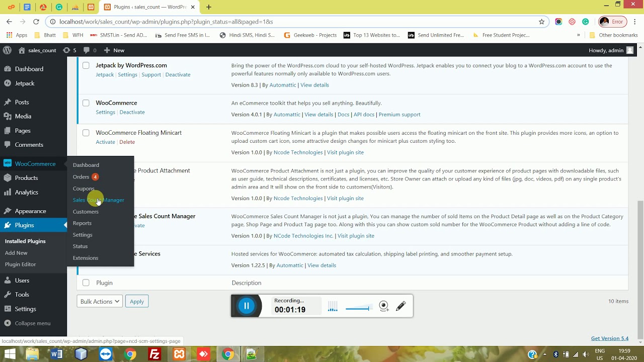Open Analytics in the sidebar
This screenshot has height=362, width=644.
(x=26, y=193)
